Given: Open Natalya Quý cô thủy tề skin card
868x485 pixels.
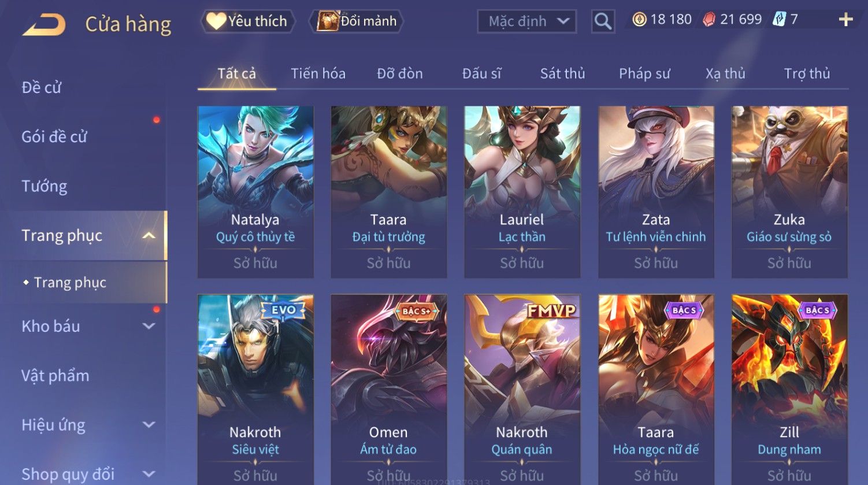Looking at the screenshot, I should coord(255,192).
